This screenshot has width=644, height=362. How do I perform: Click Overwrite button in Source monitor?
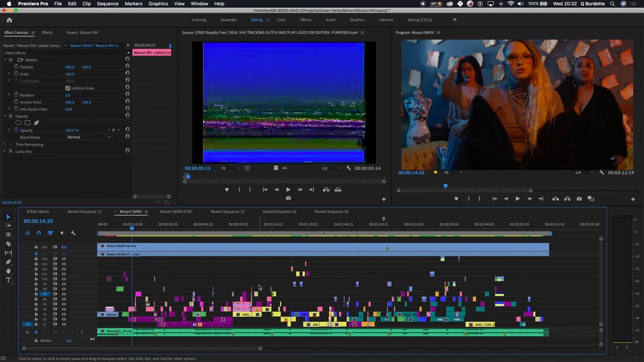click(x=338, y=190)
